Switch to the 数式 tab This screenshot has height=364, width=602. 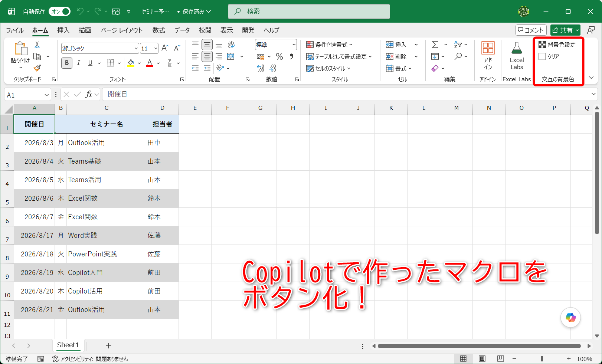[x=159, y=30]
